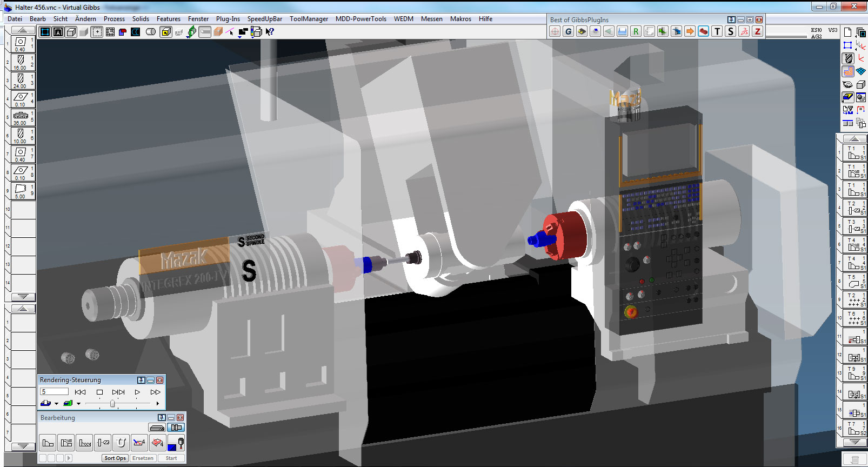
Task: Open the blue stock display dropdown arrow
Action: [56, 404]
